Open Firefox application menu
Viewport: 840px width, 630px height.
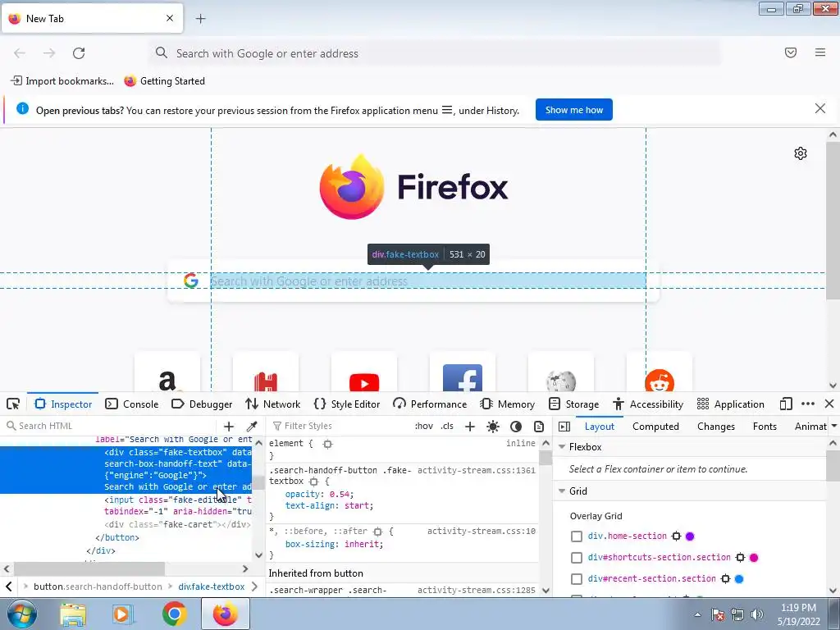click(x=820, y=52)
